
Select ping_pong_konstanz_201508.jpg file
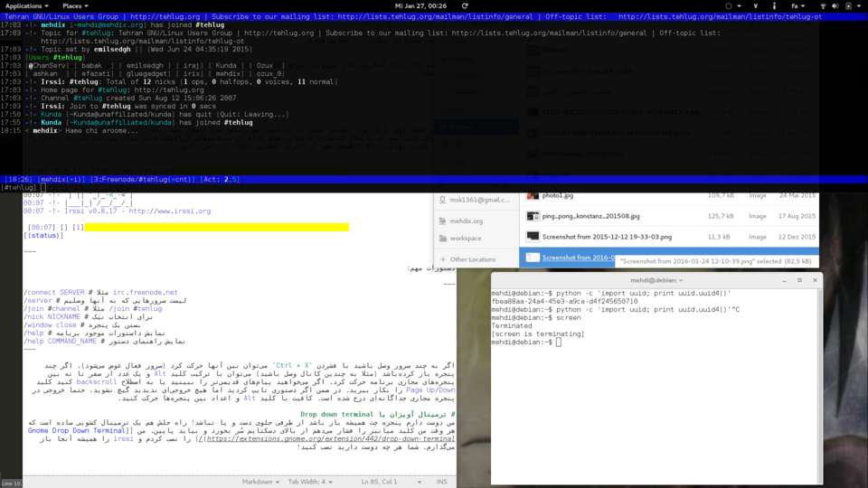point(590,216)
